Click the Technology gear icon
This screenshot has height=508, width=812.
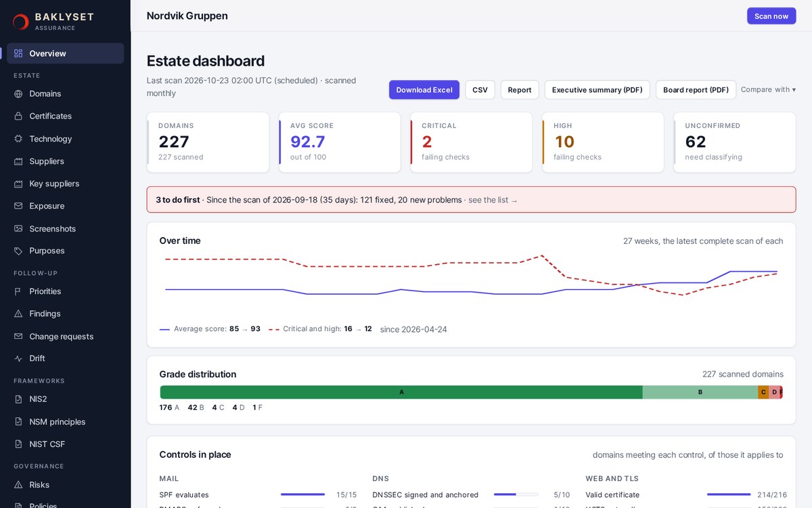point(18,139)
